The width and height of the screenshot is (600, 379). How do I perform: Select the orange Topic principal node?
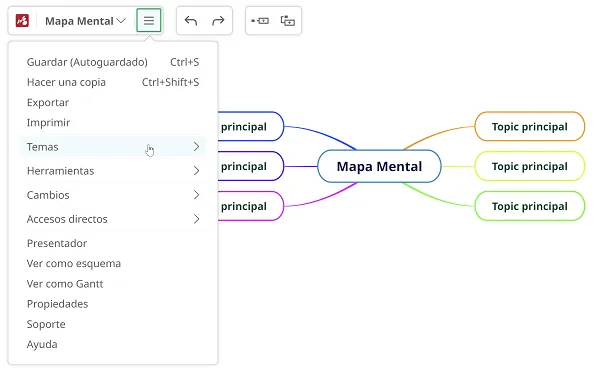[x=530, y=127]
